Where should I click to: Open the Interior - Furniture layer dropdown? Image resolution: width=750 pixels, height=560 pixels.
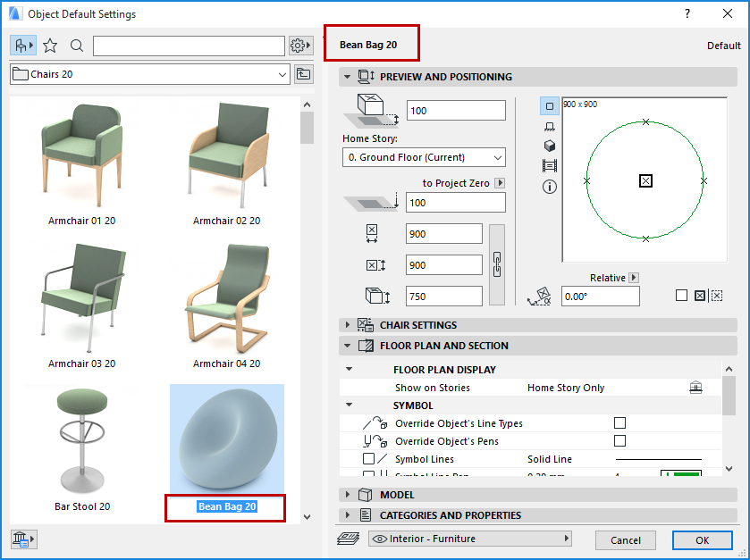(470, 539)
